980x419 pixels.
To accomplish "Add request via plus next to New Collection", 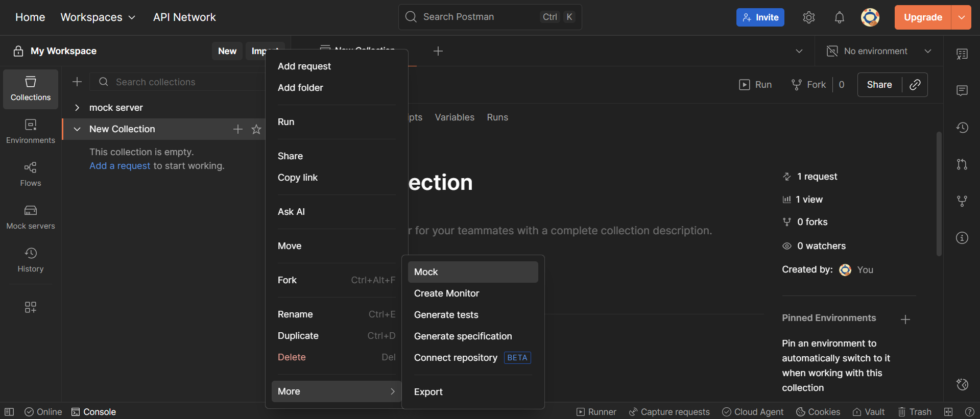I will coord(238,129).
